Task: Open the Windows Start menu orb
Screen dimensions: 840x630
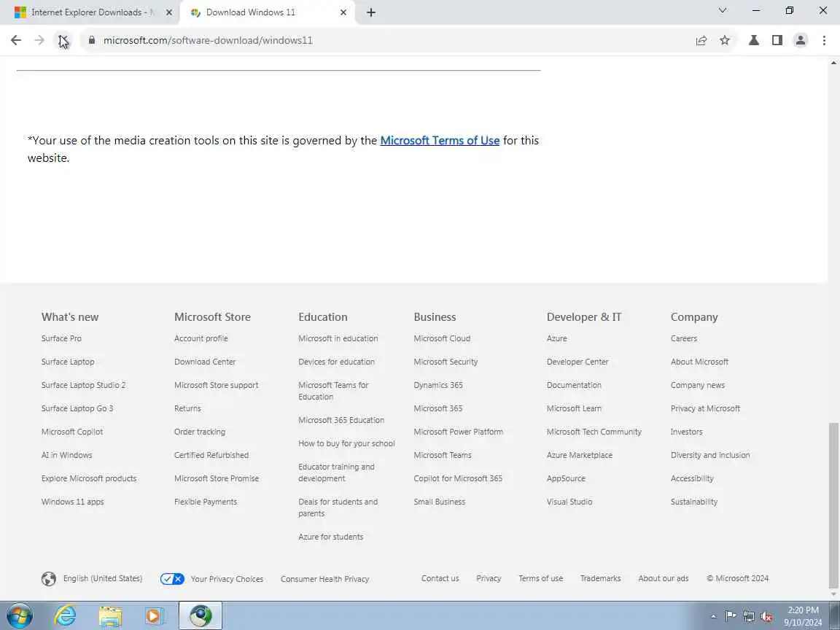Action: (20, 615)
